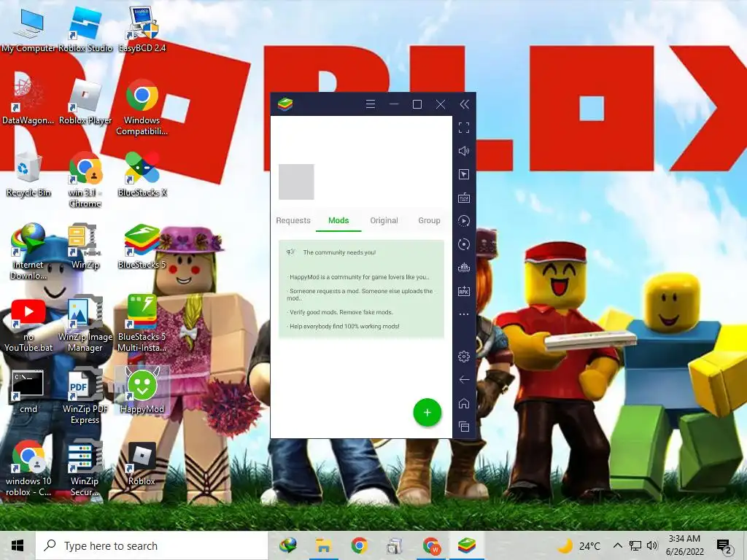This screenshot has width=747, height=560.
Task: Select cmd desktop shortcut
Action: 28,392
